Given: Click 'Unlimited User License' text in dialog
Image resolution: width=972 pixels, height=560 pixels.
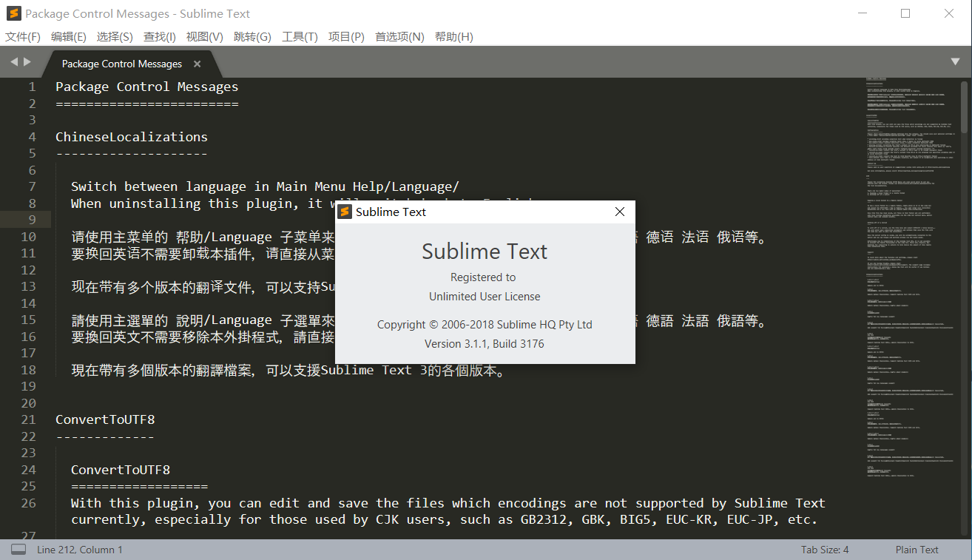Looking at the screenshot, I should click(x=485, y=297).
